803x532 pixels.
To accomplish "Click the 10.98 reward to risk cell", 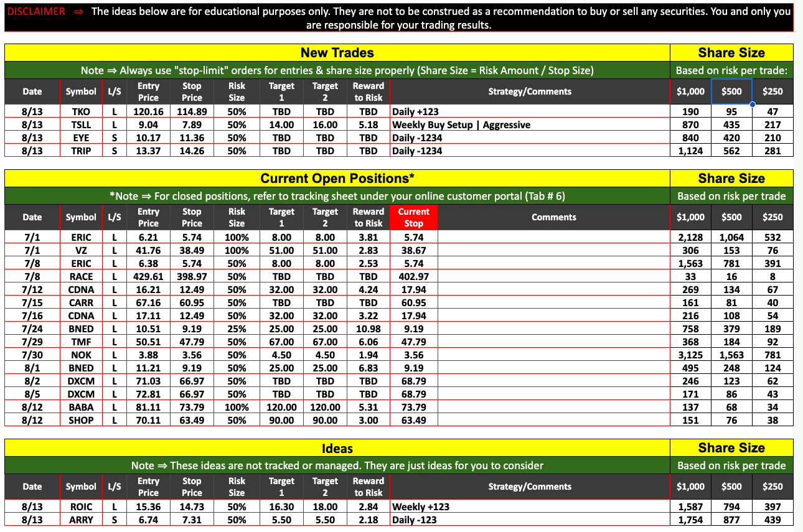I will (x=368, y=329).
